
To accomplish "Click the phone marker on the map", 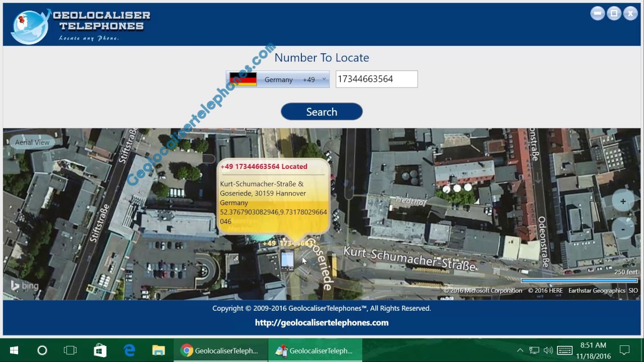I will tap(287, 260).
